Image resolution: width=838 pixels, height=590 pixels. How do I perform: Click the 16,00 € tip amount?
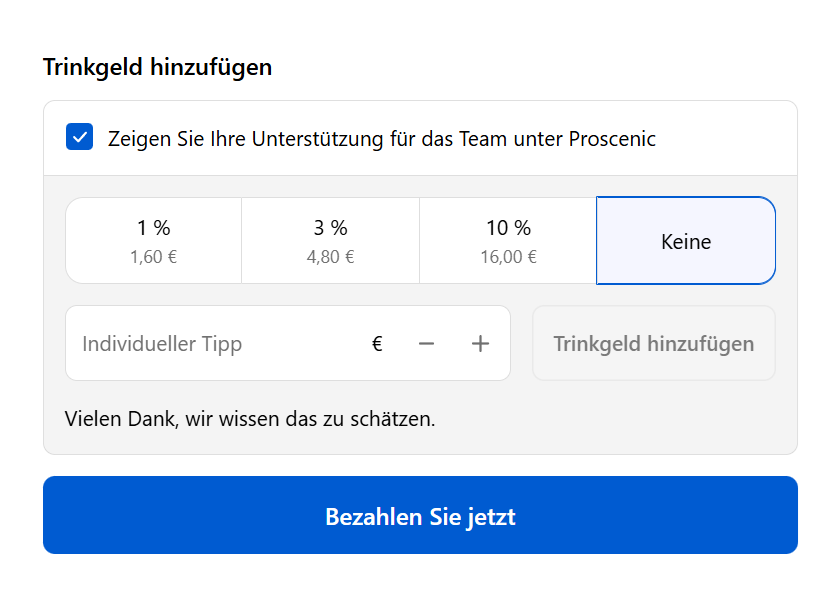(x=508, y=257)
